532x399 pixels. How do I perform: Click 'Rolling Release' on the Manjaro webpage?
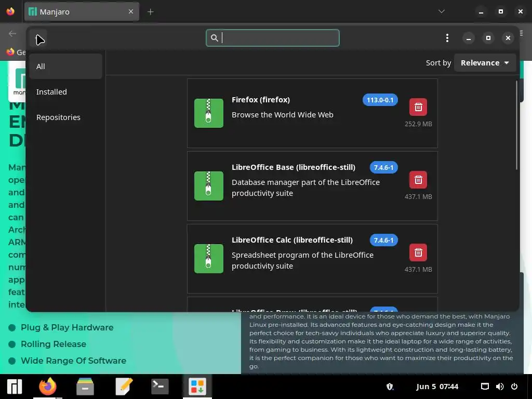click(54, 344)
